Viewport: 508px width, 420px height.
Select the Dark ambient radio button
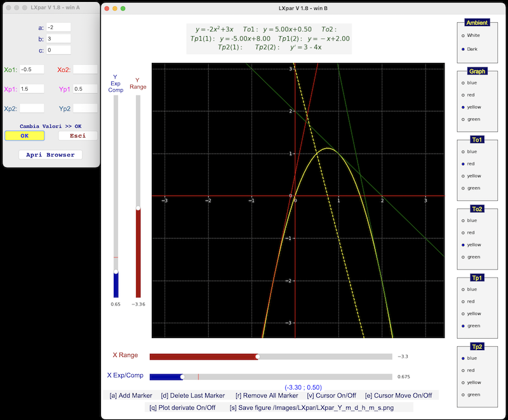click(463, 50)
